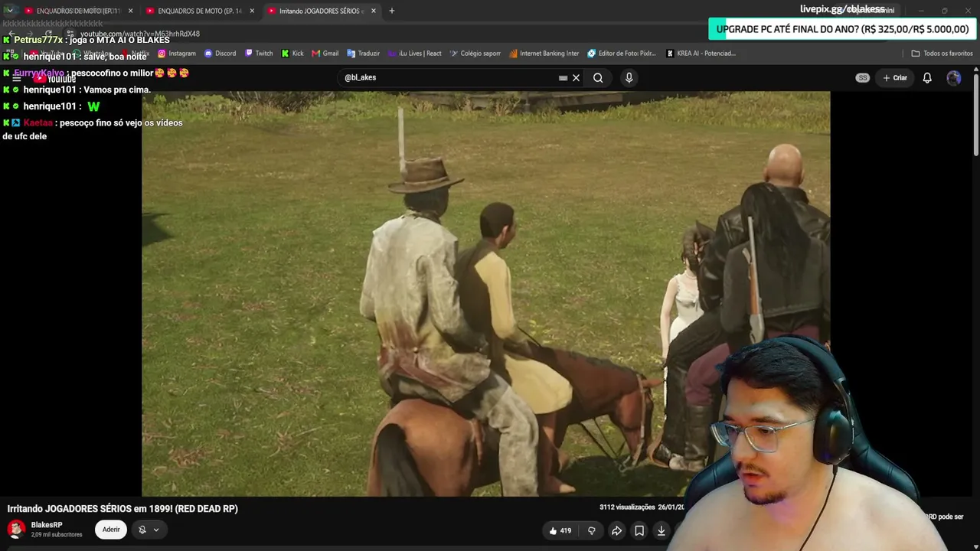
Task: Click the 3112 visualizações view count
Action: [x=627, y=507]
